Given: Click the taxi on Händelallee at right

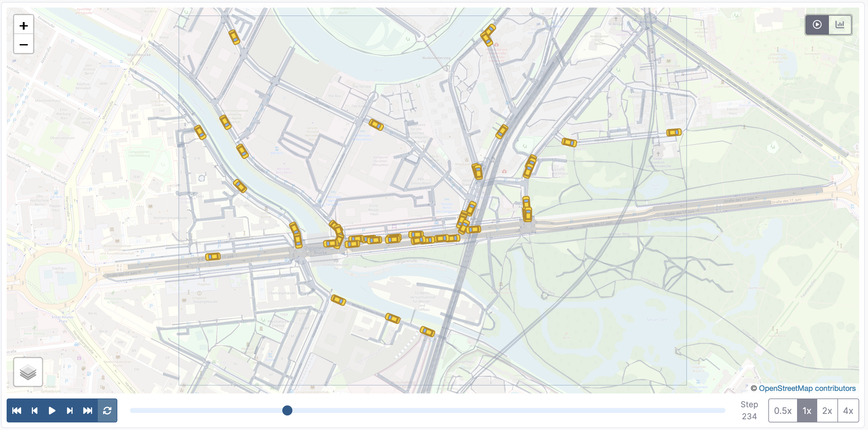Looking at the screenshot, I should coord(674,132).
